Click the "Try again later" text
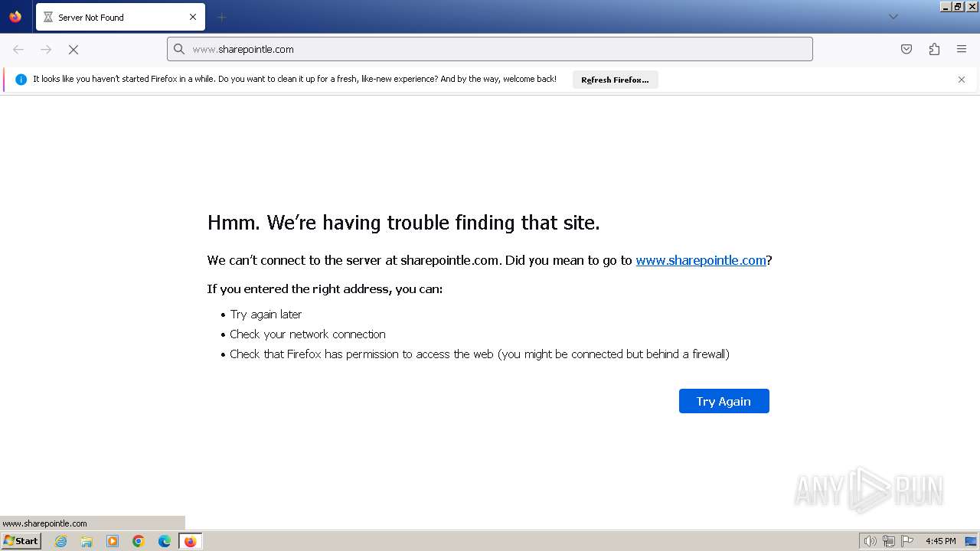 coord(266,315)
